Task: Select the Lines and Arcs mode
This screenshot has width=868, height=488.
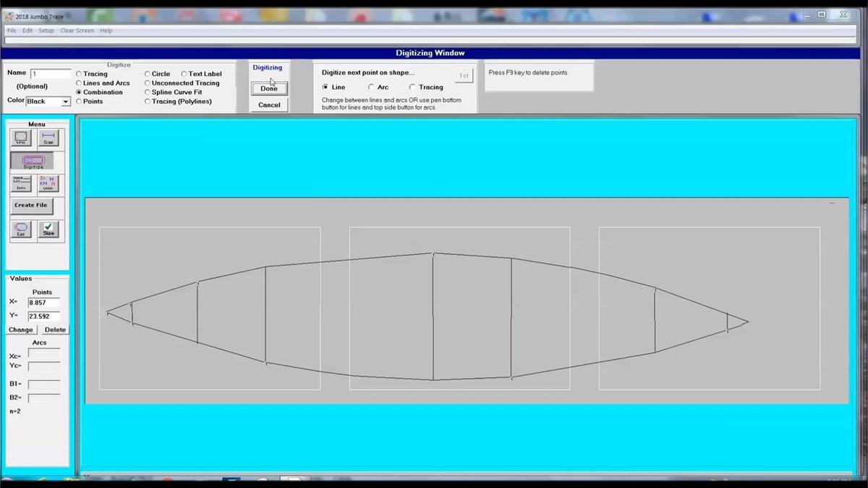Action: [x=103, y=83]
